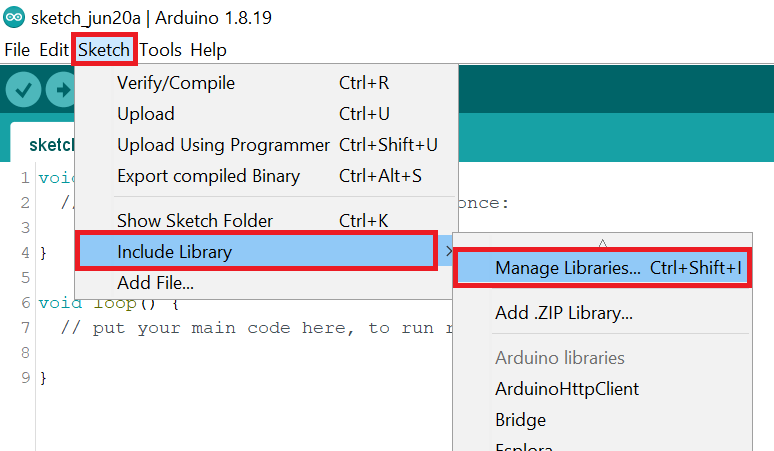Click the Arduino logo in title bar
Image resolution: width=774 pixels, height=451 pixels.
[x=14, y=18]
